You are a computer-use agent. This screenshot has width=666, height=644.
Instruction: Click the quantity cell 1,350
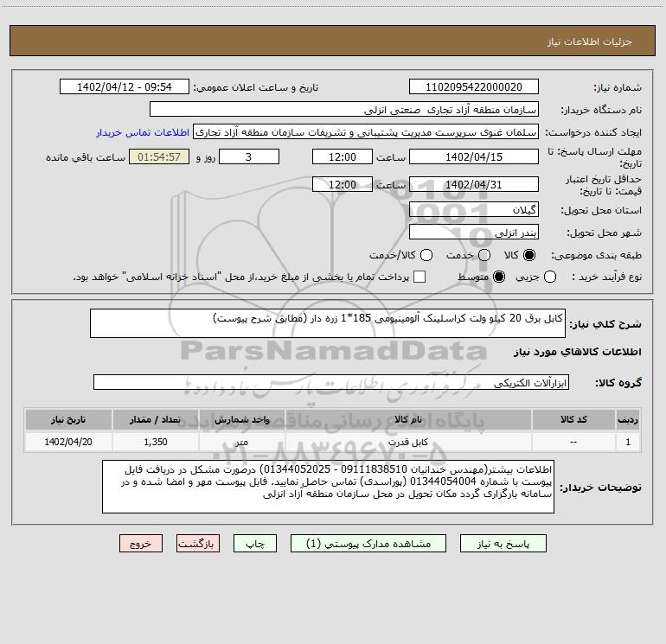coord(155,442)
